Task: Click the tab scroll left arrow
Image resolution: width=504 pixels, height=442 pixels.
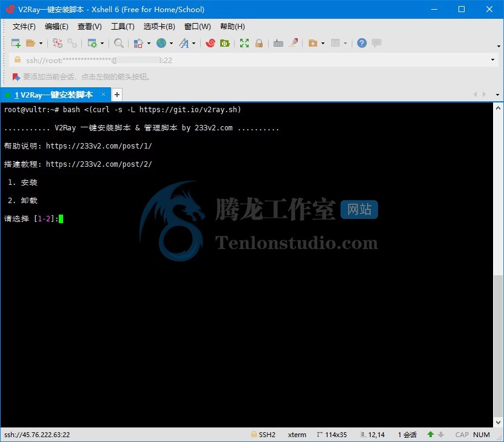Action: [475, 94]
